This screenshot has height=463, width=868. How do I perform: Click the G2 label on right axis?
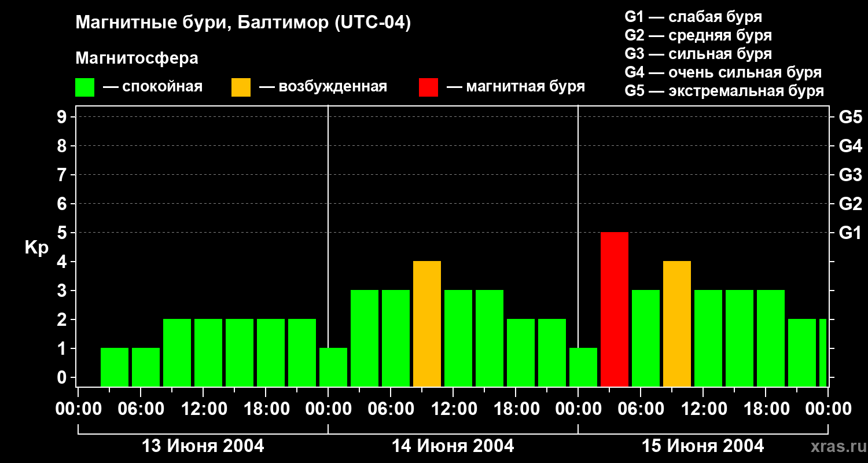(850, 204)
